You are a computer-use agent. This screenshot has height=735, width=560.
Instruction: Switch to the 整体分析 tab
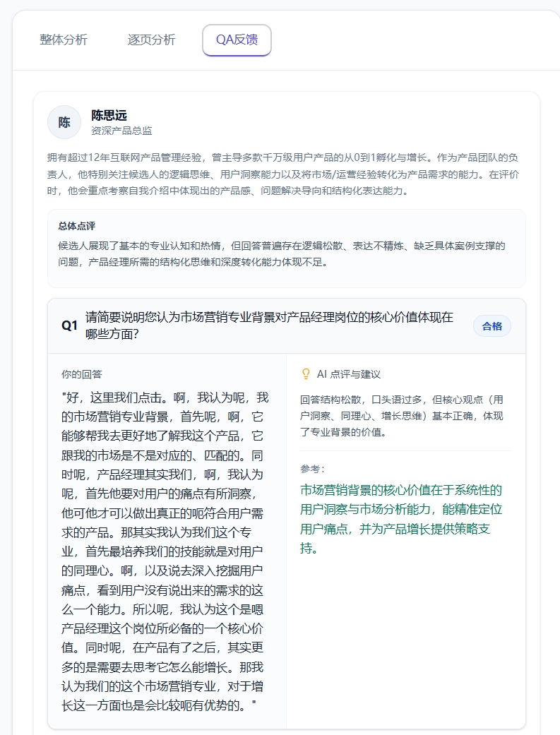click(x=64, y=40)
